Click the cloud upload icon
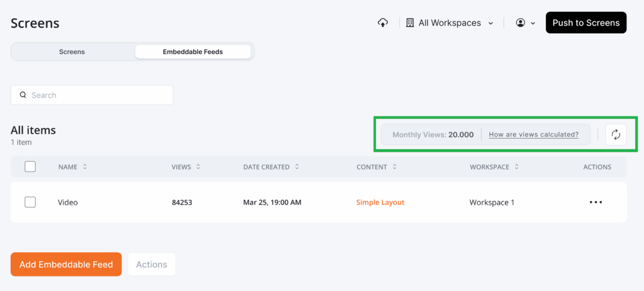Viewport: 644px width, 291px height. [x=382, y=23]
